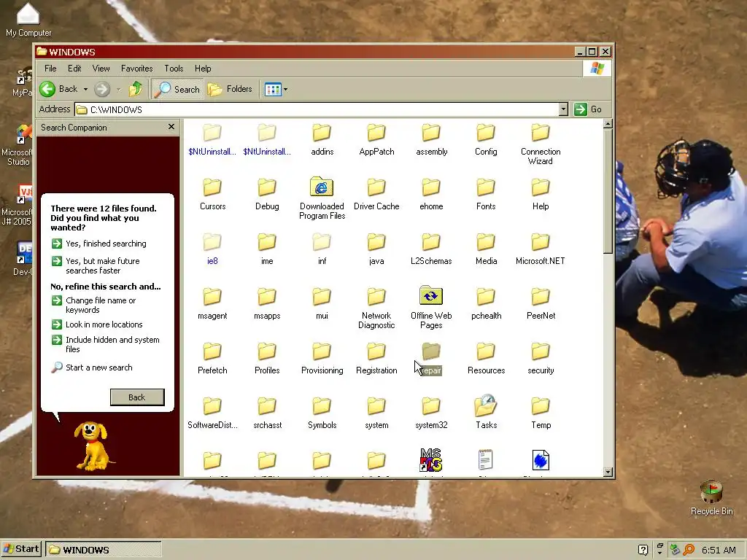Open the Back history dropdown arrow

coord(86,89)
